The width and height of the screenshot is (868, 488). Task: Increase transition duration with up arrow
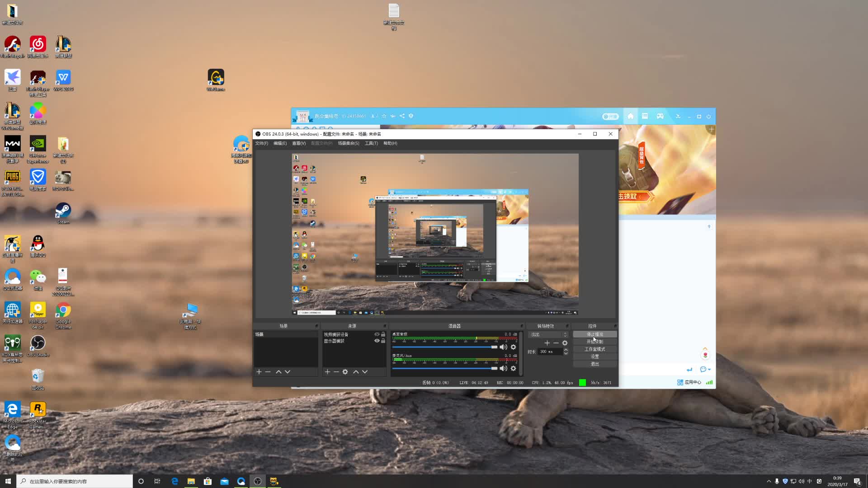(x=566, y=350)
